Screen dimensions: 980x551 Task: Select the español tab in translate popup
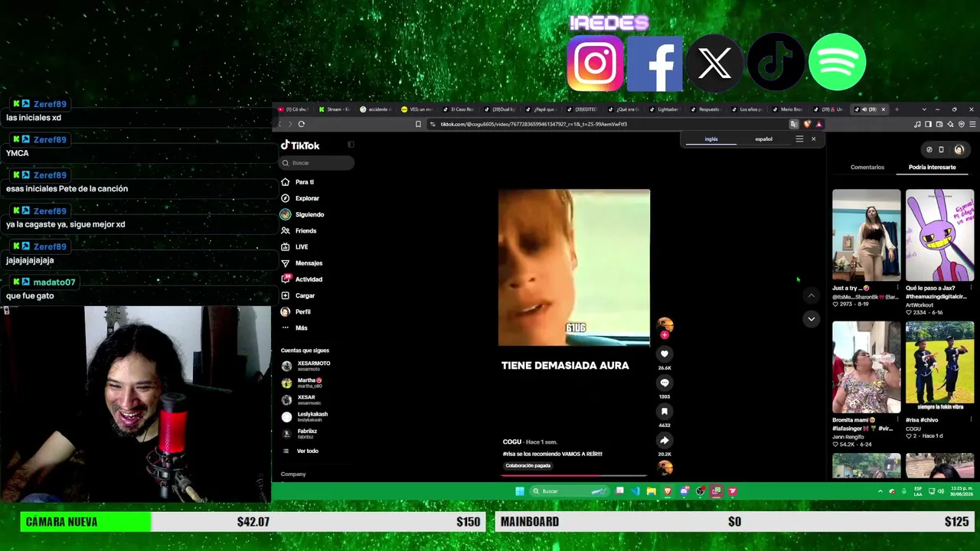pyautogui.click(x=763, y=139)
